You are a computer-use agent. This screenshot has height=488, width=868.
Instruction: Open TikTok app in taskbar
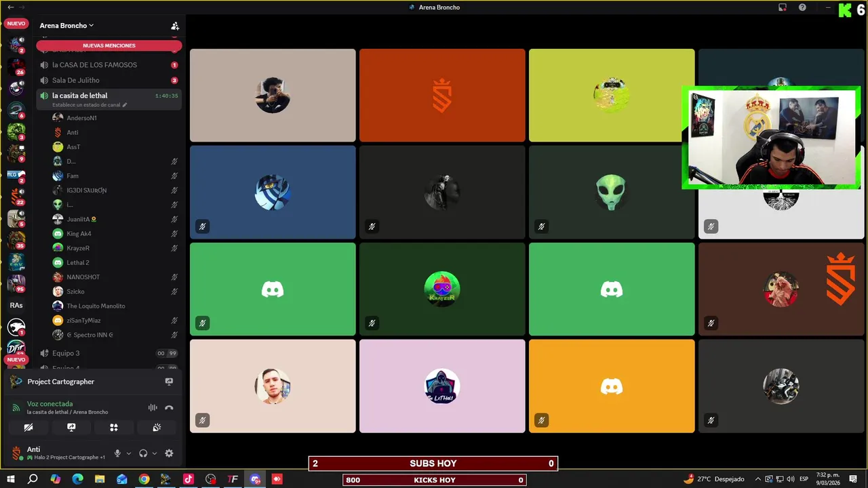coord(189,479)
